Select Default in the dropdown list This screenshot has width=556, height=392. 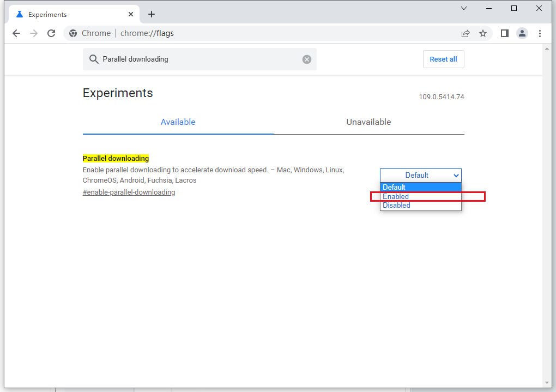pyautogui.click(x=421, y=188)
